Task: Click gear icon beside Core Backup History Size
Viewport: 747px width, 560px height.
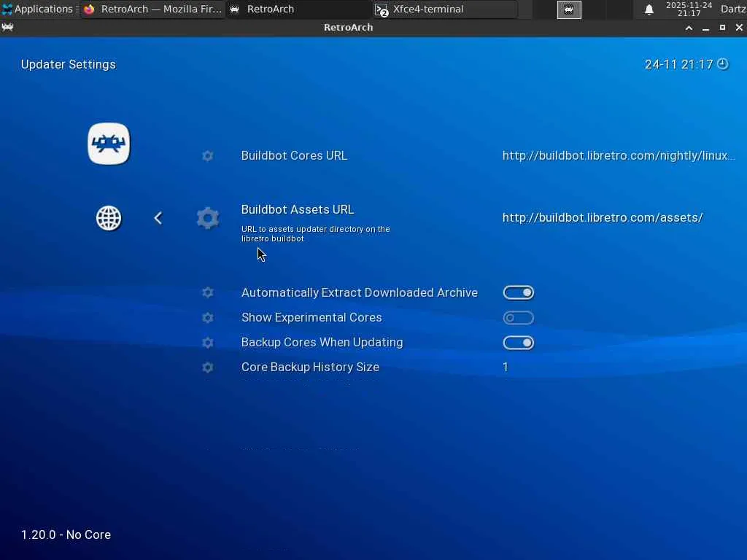Action: 207,367
